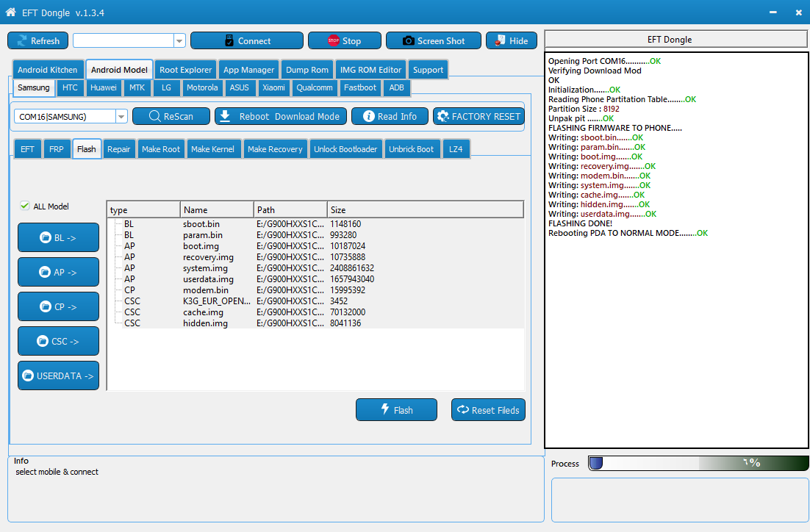
Task: Open the ADB tab
Action: (396, 87)
